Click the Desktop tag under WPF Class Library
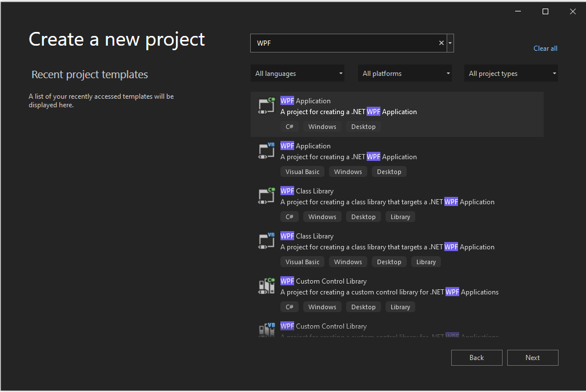The image size is (586, 392). (363, 216)
